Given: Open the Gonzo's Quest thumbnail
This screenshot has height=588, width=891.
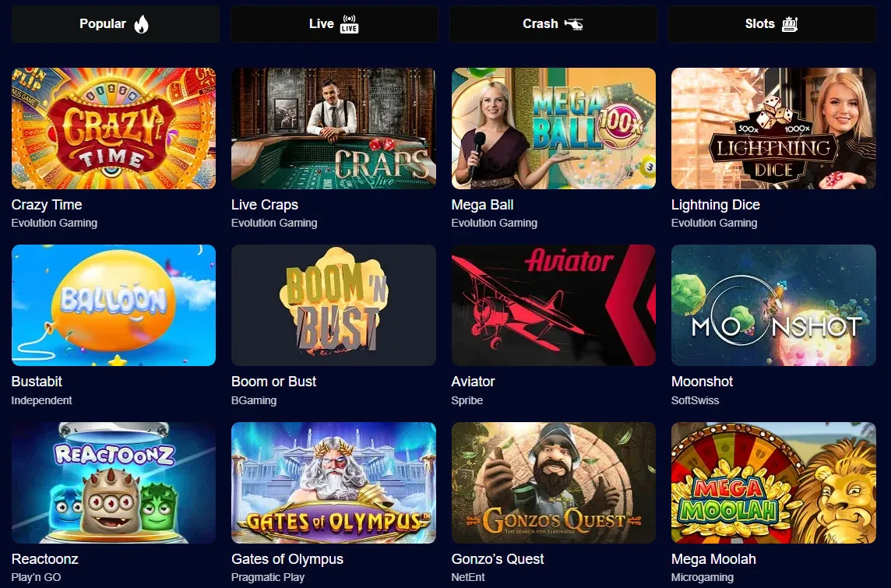Looking at the screenshot, I should tap(554, 482).
